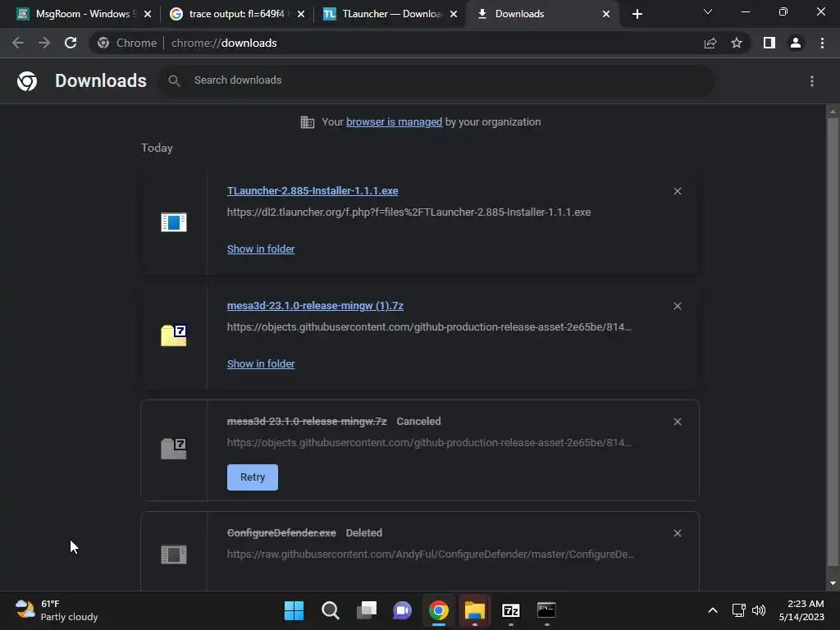Open a new tab with the plus button

[x=637, y=14]
